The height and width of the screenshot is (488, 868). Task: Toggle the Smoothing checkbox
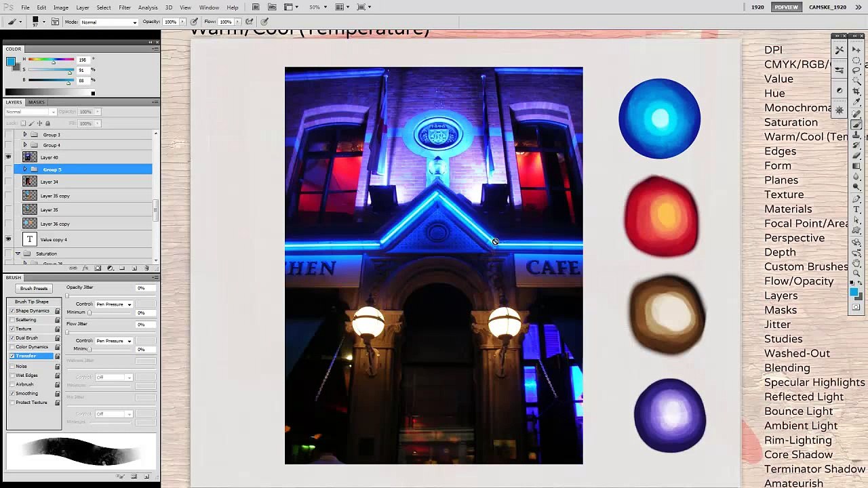(12, 393)
